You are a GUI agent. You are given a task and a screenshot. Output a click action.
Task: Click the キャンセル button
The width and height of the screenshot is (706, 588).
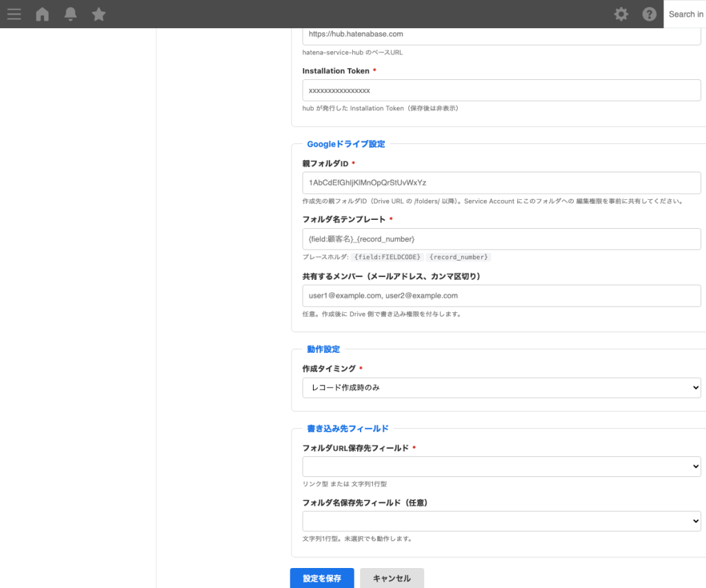(392, 578)
